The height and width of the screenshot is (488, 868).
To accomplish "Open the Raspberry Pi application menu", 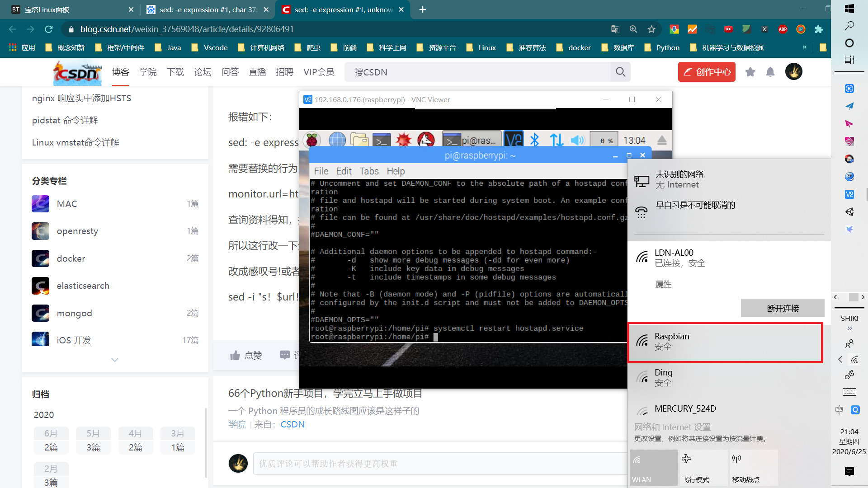I will [x=313, y=140].
